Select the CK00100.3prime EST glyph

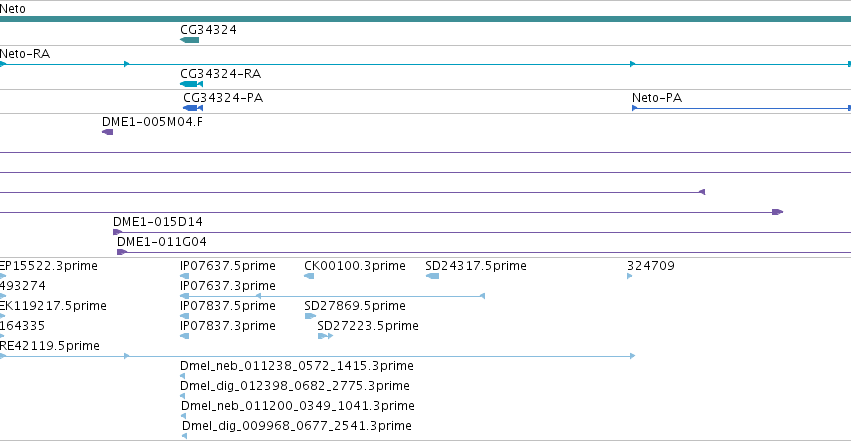coord(309,276)
